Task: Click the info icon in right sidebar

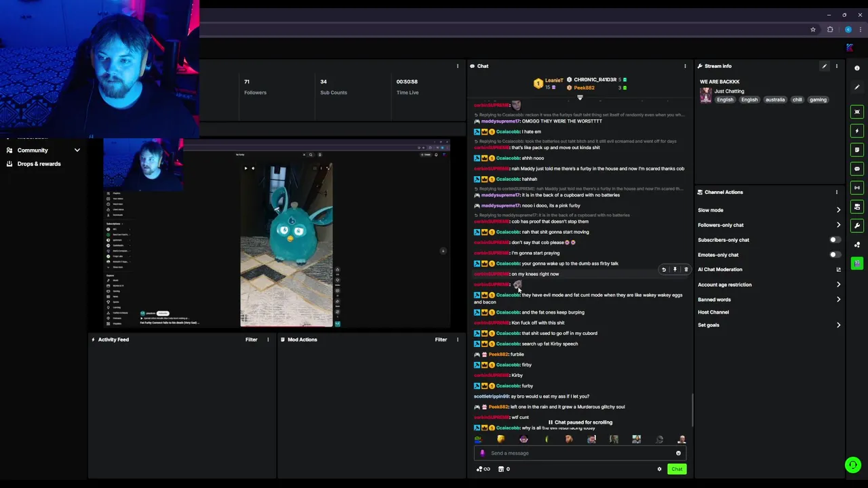Action: click(x=857, y=68)
